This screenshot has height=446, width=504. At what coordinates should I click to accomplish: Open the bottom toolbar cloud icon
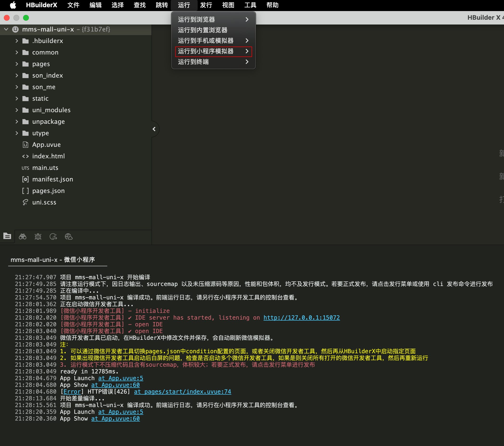coord(69,236)
